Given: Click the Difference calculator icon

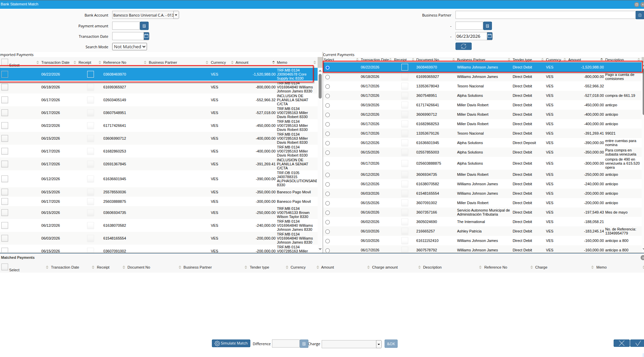Looking at the screenshot, I should [x=304, y=344].
